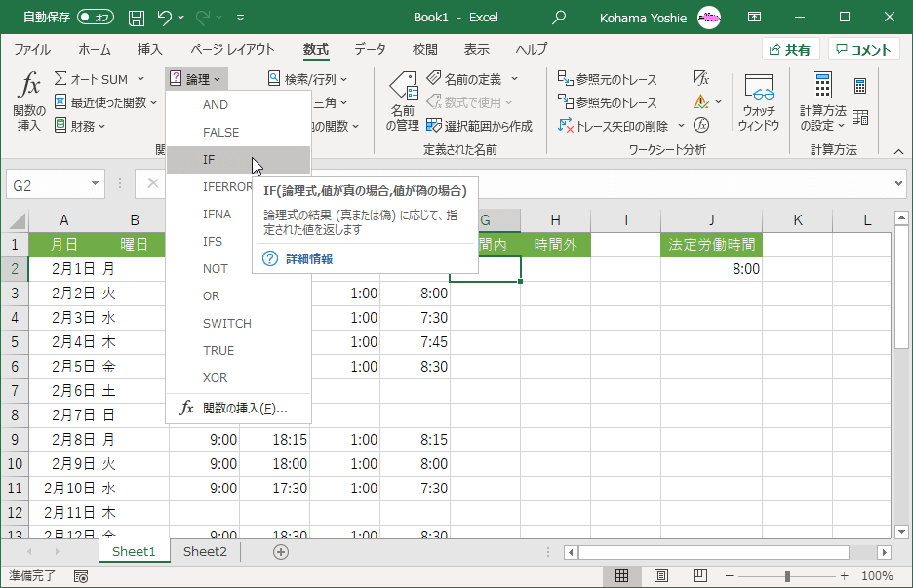The width and height of the screenshot is (913, 588).
Task: Collapse the ribbon with the chevron
Action: click(x=898, y=151)
